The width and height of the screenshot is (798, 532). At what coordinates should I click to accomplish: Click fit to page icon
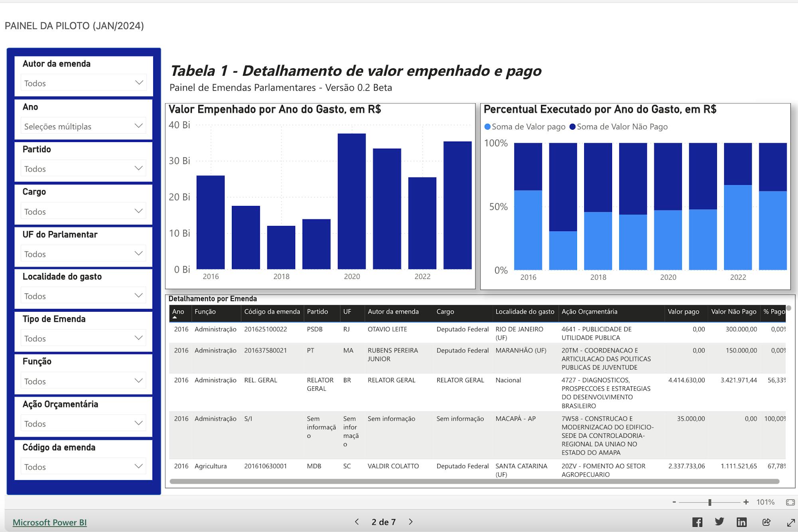pos(790,502)
